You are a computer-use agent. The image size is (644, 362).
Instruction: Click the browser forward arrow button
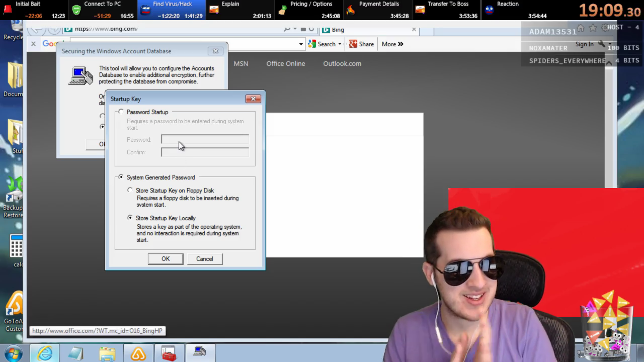pyautogui.click(x=53, y=29)
